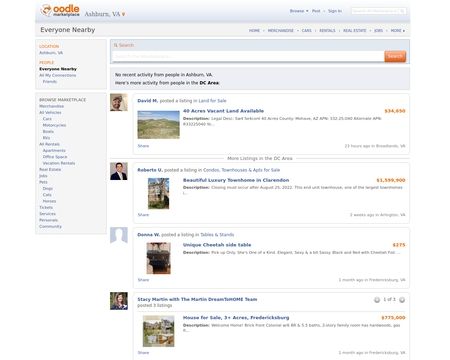Open the Browse dropdown in header

pyautogui.click(x=299, y=11)
